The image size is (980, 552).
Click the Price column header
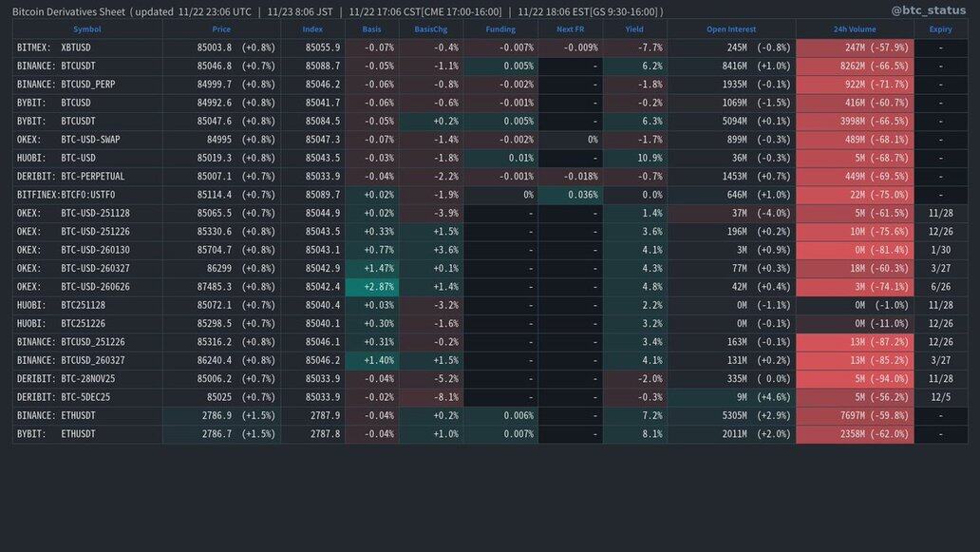(x=221, y=29)
